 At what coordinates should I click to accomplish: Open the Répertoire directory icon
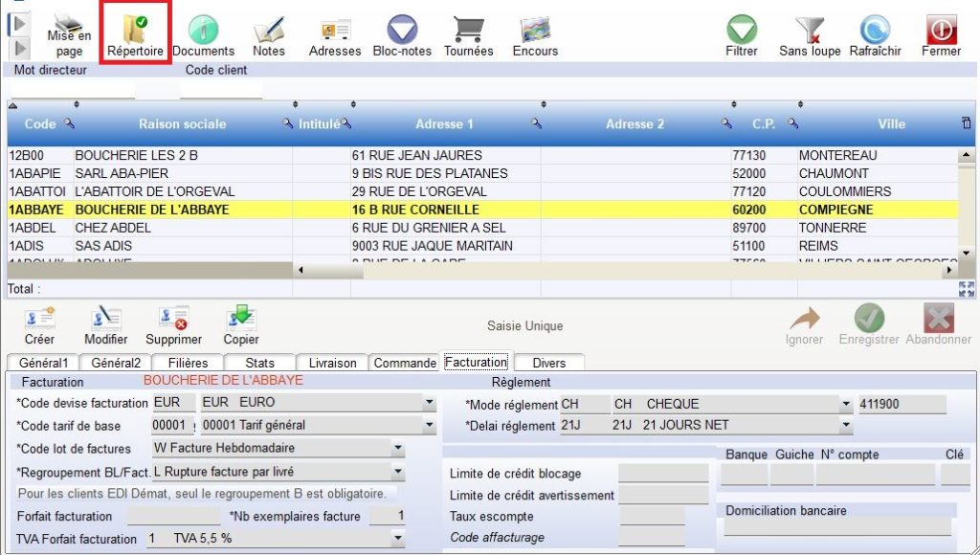[135, 31]
